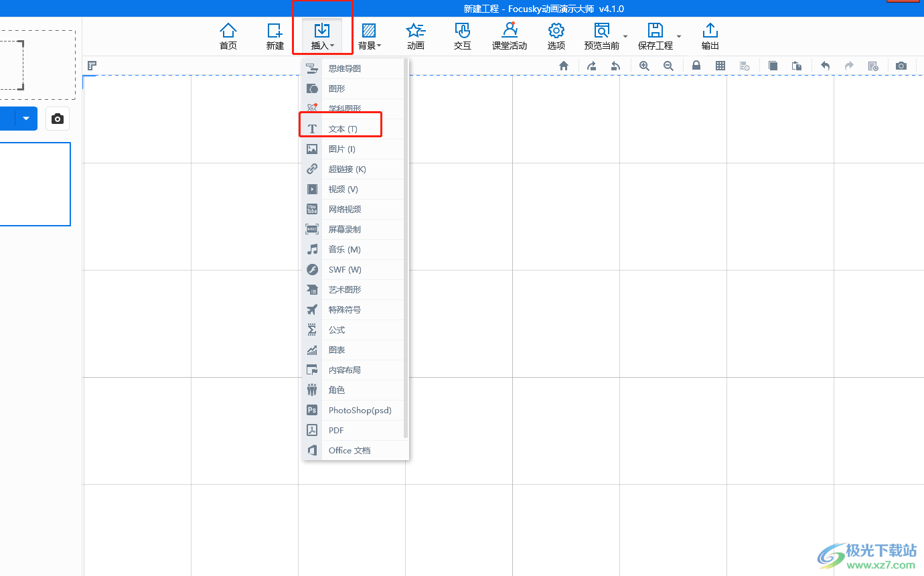Select 图形 shapes menu item
This screenshot has height=576, width=924.
pos(354,88)
